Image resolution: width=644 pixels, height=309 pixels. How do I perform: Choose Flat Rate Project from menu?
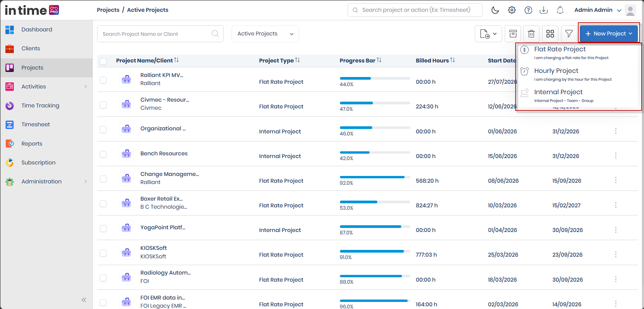[578, 53]
